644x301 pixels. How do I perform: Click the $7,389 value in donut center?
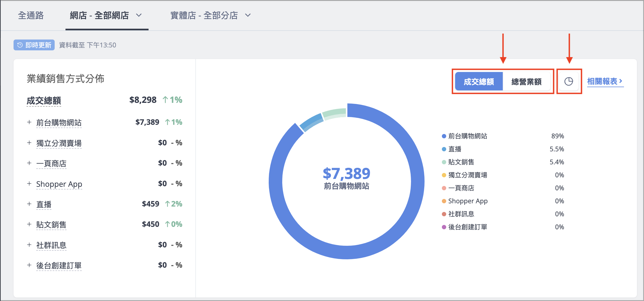point(346,174)
